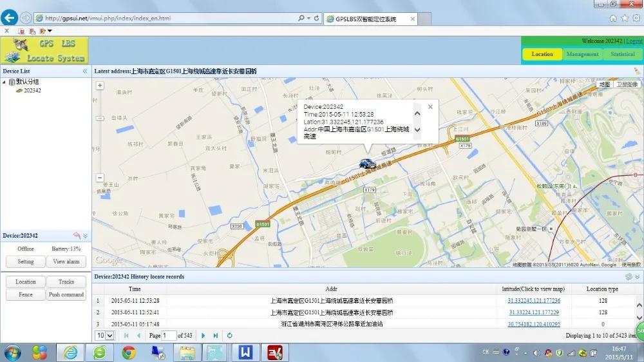Refresh page via address bar reload icon
Image resolution: width=644 pixels, height=362 pixels.
pos(316,18)
